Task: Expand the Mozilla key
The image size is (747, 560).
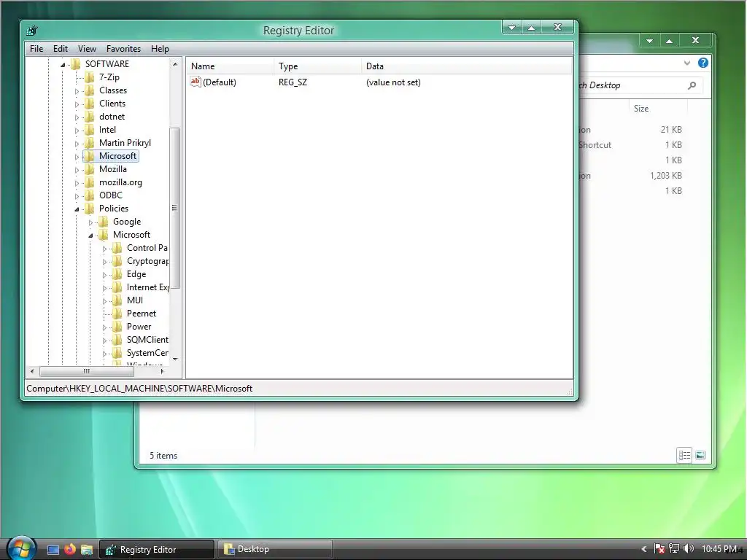Action: coord(77,169)
